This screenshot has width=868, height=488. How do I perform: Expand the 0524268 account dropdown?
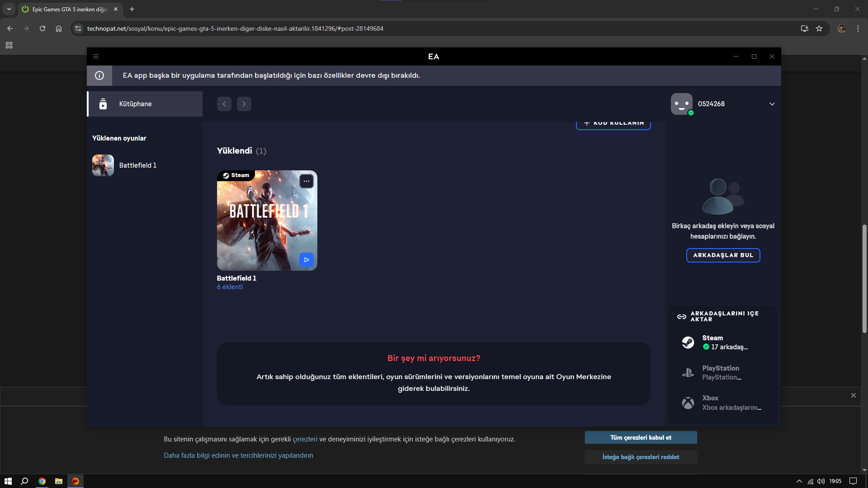[x=772, y=104]
